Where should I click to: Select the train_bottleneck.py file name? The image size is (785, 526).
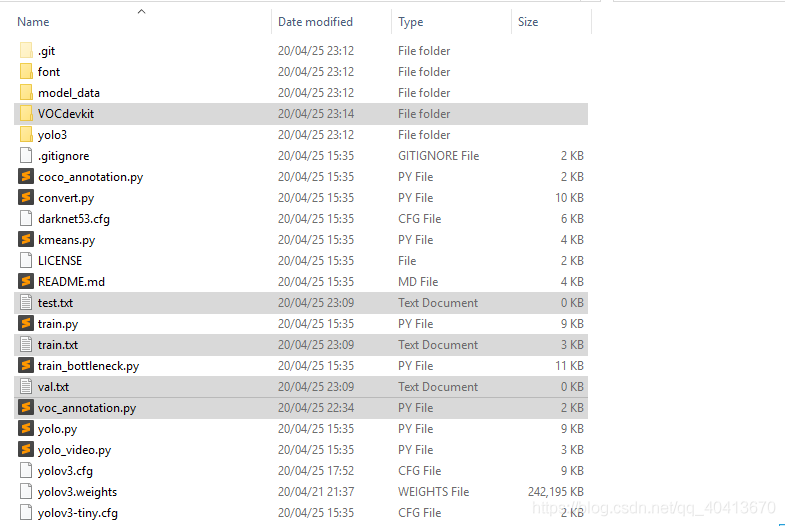coord(88,366)
